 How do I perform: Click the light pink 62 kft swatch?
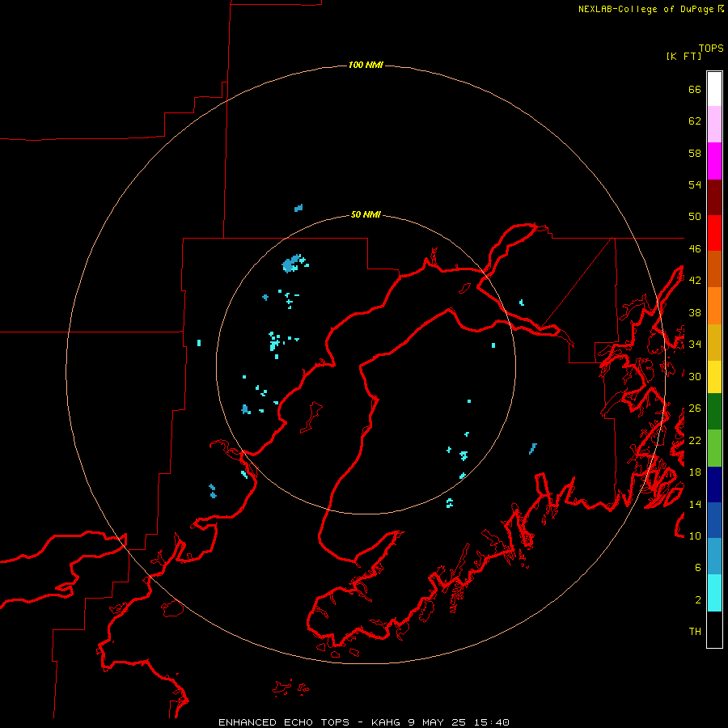coord(714,125)
